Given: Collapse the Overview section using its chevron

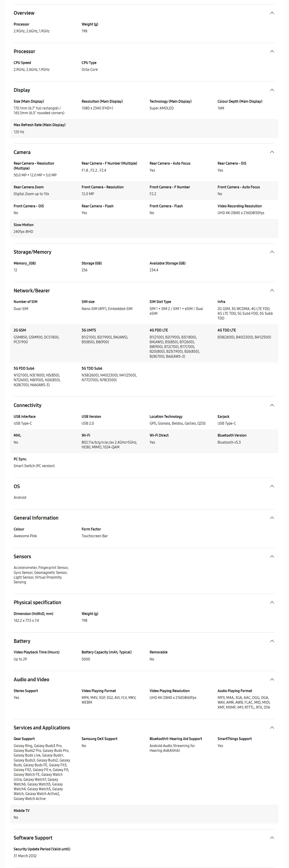Looking at the screenshot, I should pos(272,13).
